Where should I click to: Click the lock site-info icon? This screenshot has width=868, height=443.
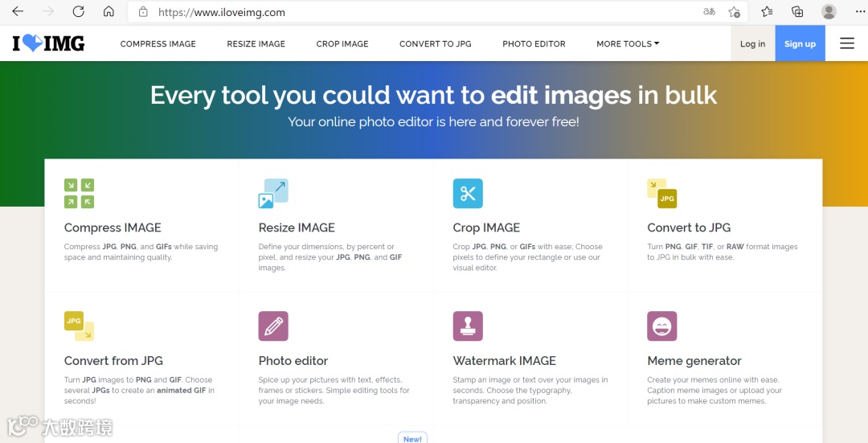[143, 11]
